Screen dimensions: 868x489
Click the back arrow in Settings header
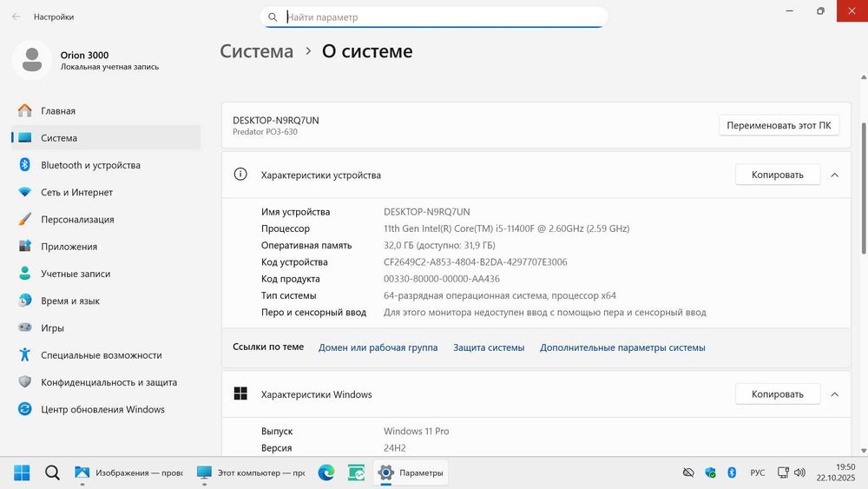pyautogui.click(x=16, y=17)
